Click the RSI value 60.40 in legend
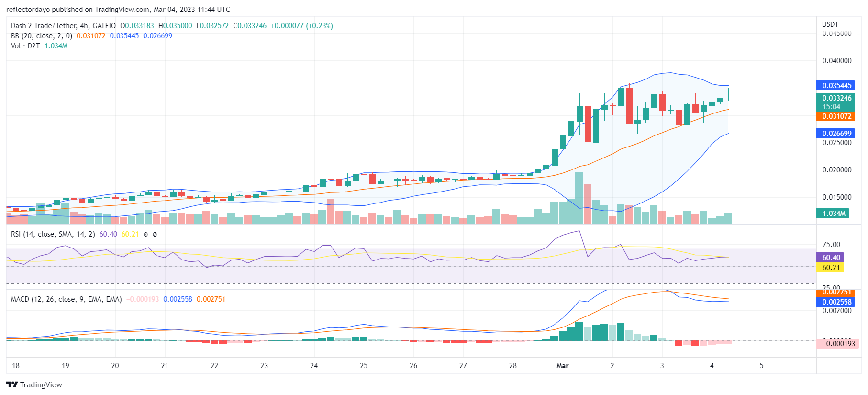Screen dimensions: 868x395 (108, 234)
